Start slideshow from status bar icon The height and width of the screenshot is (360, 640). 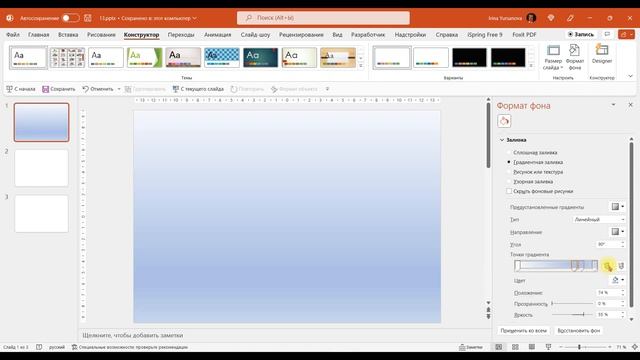(548, 347)
